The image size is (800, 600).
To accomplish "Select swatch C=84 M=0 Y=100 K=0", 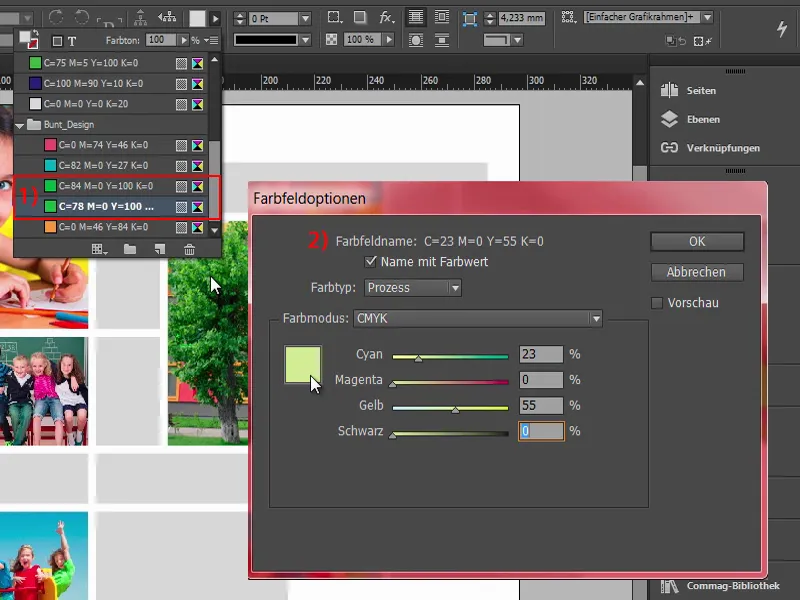I will coord(111,186).
